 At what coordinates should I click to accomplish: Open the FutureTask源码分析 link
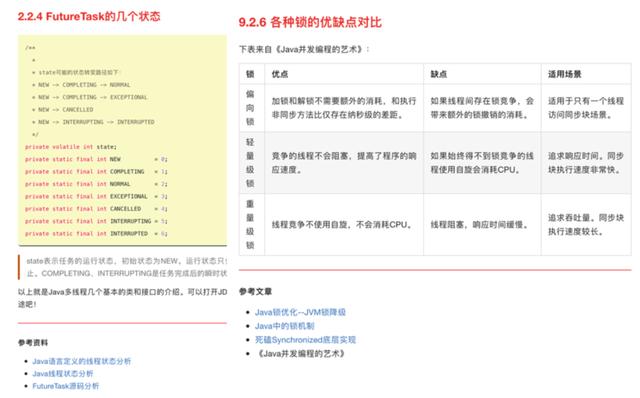(x=66, y=386)
